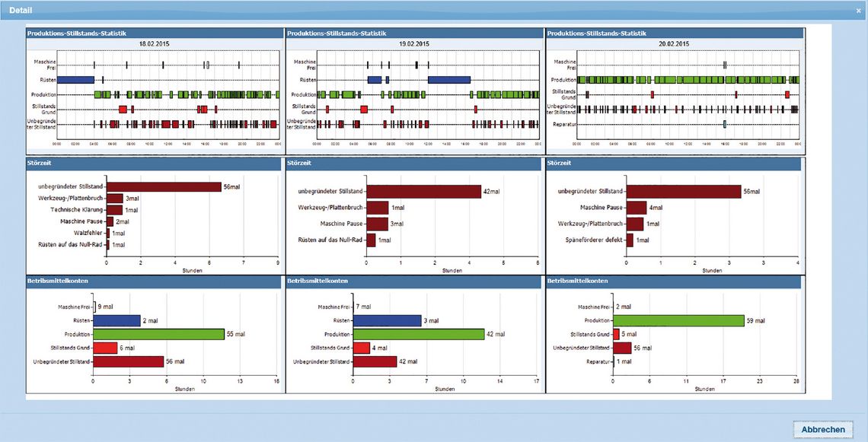Viewport: 868px width, 442px height.
Task: Click the Maschine Pause bar labeled 4mal
Action: pyautogui.click(x=636, y=208)
